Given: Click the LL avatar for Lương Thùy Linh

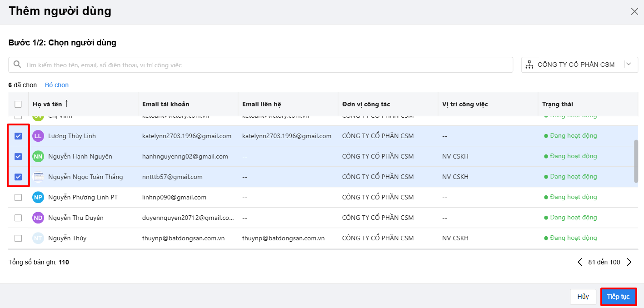Looking at the screenshot, I should click(38, 136).
